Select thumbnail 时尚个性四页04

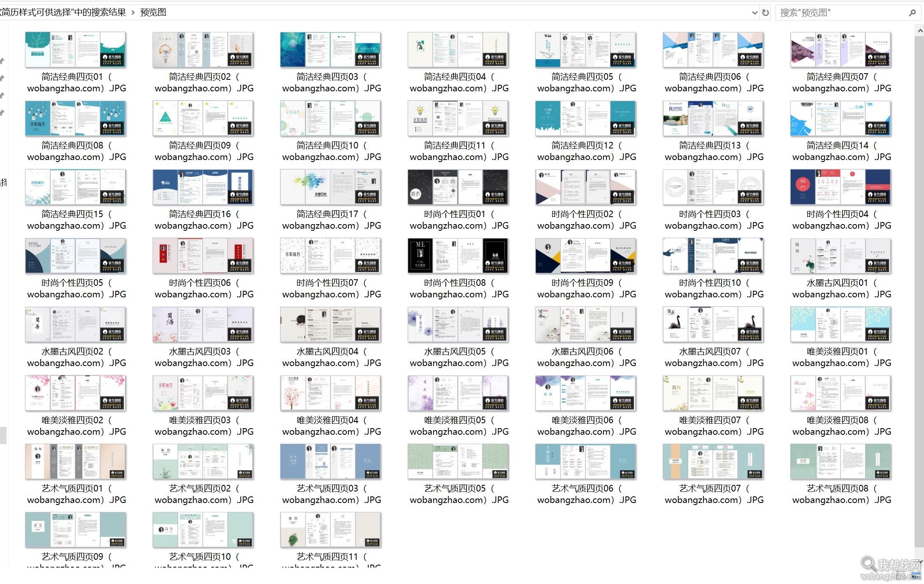coord(841,187)
